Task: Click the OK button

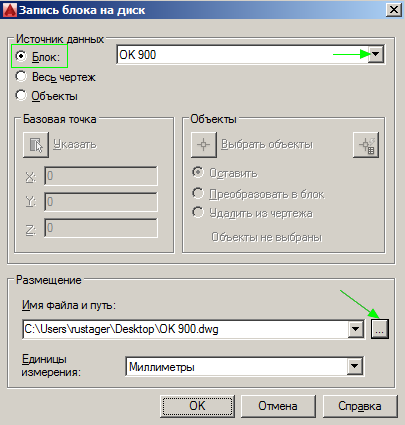Action: [197, 406]
